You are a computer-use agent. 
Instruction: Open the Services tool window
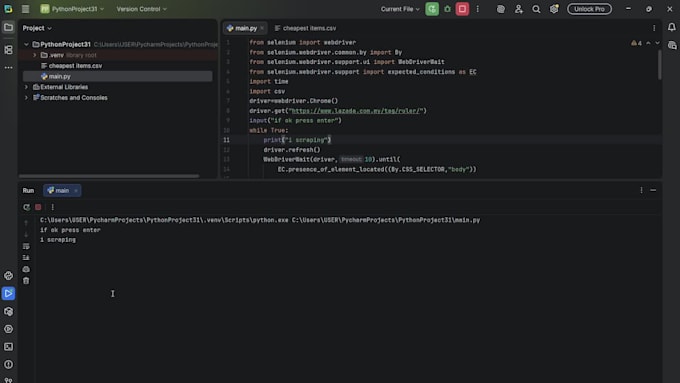pos(8,329)
